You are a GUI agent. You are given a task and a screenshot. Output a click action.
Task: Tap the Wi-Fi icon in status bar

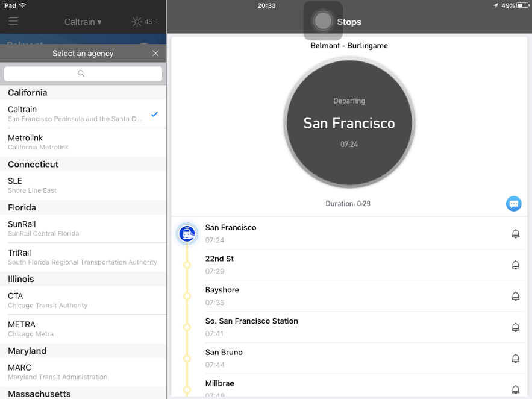[x=23, y=5]
